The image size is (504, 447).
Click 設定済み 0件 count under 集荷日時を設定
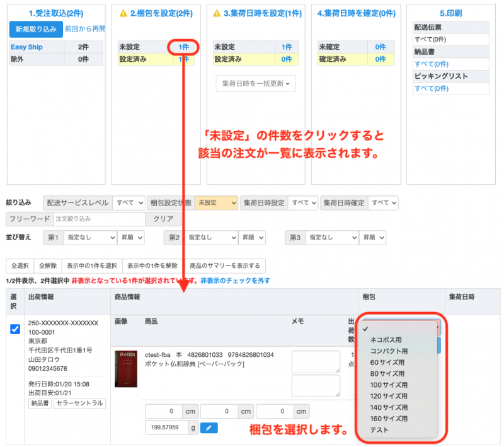click(x=287, y=59)
